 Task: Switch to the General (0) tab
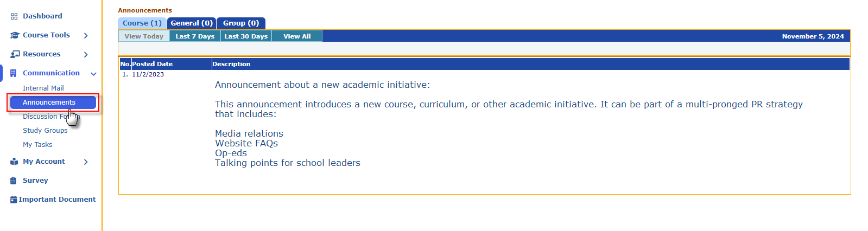coord(192,23)
